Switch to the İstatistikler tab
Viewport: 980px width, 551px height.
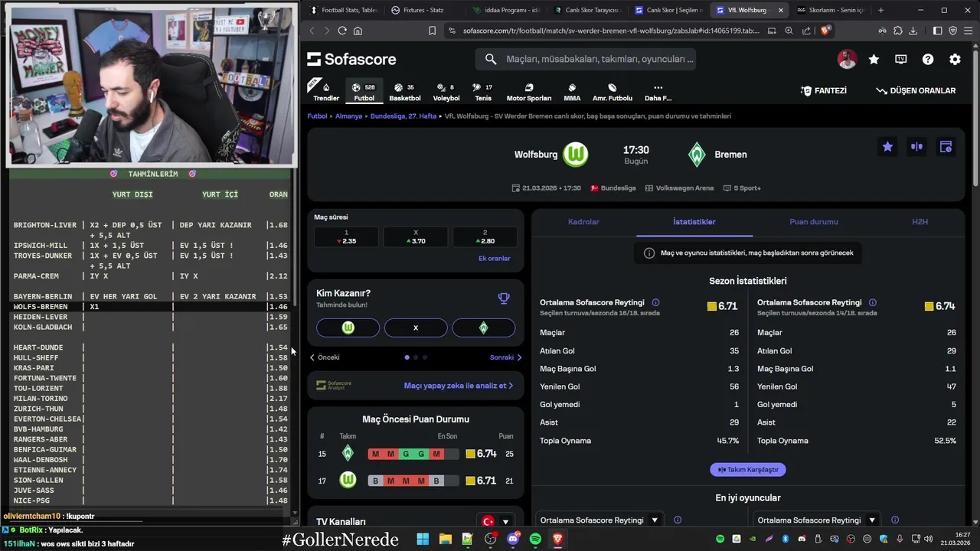pos(694,222)
